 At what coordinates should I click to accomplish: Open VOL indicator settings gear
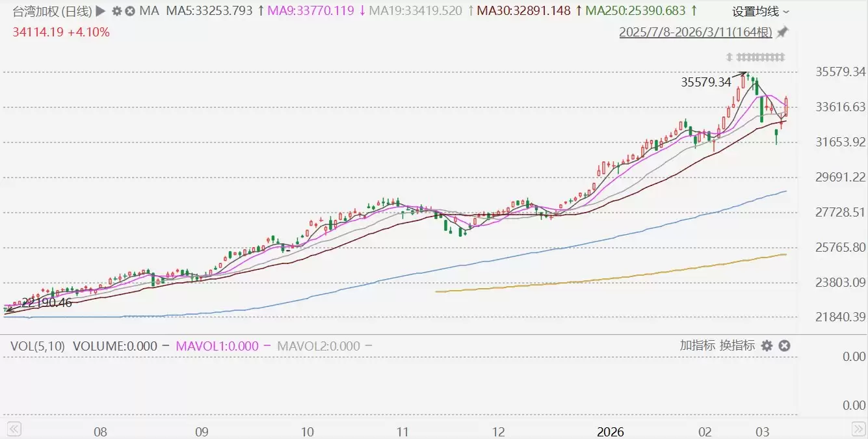(767, 346)
